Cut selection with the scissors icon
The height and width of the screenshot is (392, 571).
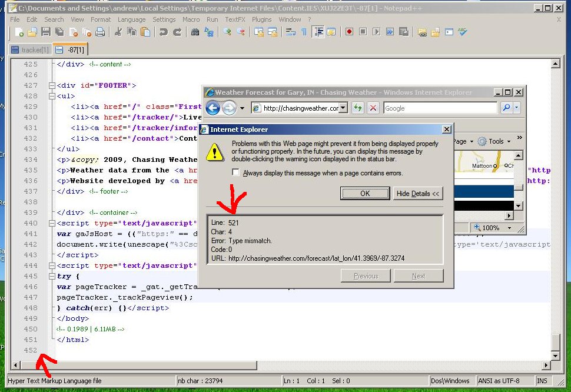point(118,32)
